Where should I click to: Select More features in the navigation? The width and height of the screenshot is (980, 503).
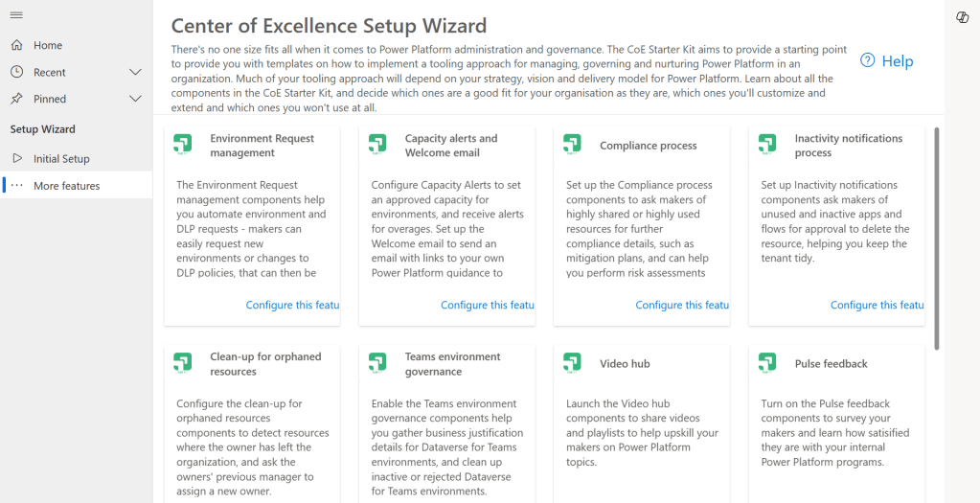(x=66, y=186)
